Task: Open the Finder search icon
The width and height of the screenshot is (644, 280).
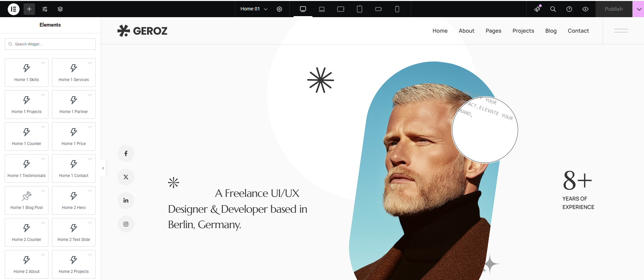Action: click(553, 9)
